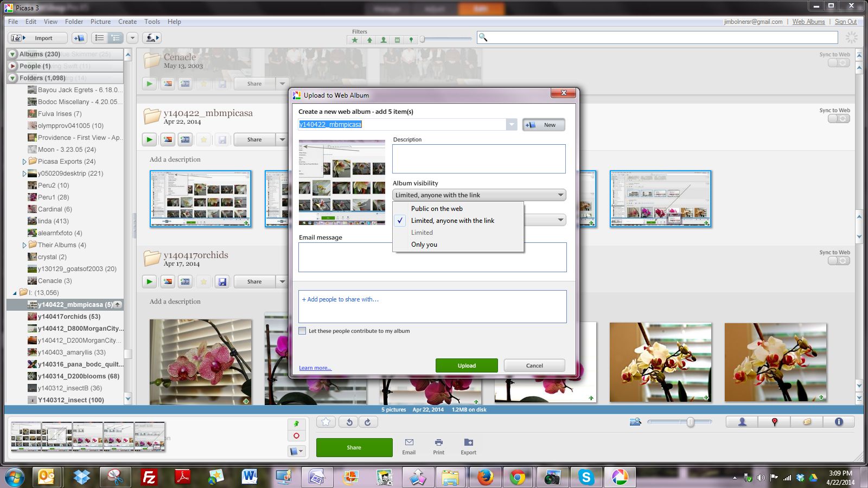Star photos in y140422_mbmpicasa folder
The image size is (868, 488).
203,139
